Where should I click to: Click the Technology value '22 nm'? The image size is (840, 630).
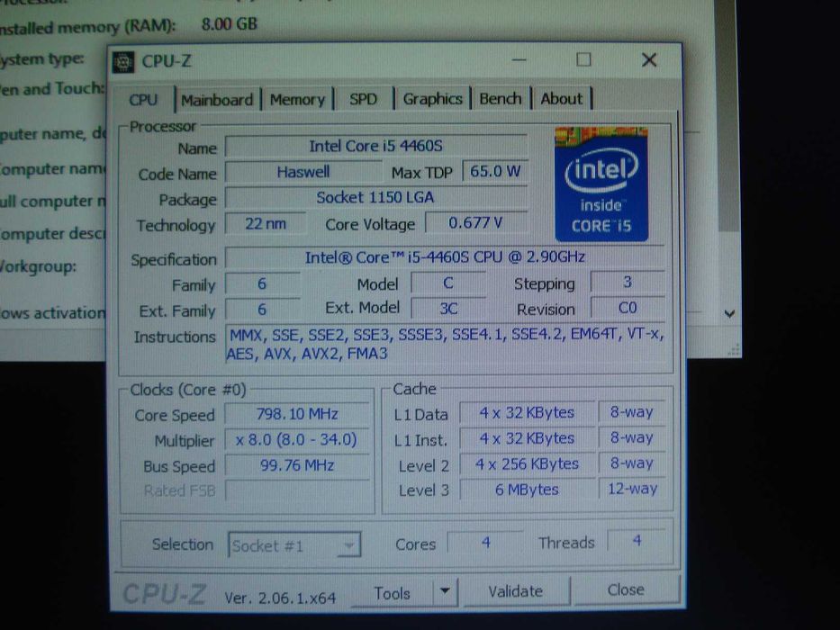(266, 223)
